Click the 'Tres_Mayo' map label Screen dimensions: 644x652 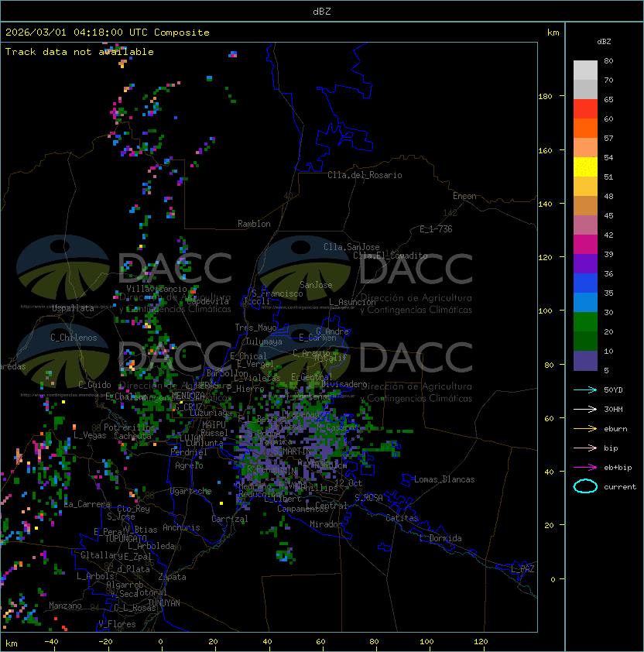pyautogui.click(x=255, y=328)
